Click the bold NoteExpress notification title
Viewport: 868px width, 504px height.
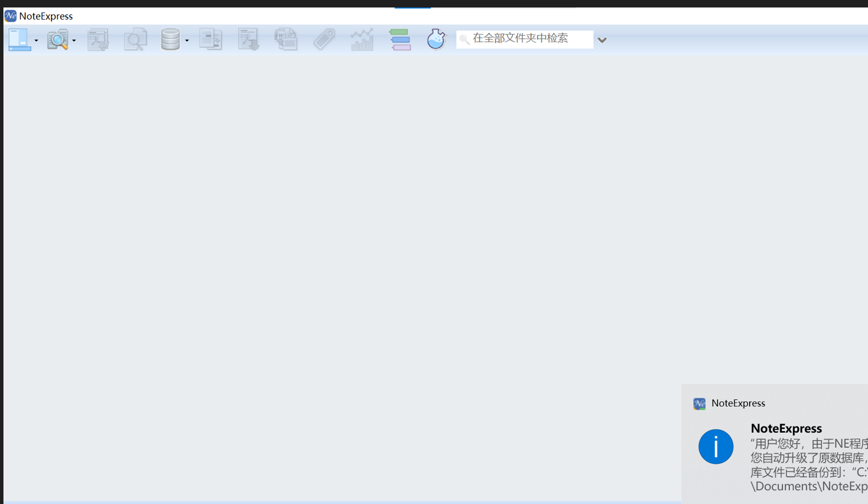point(786,428)
